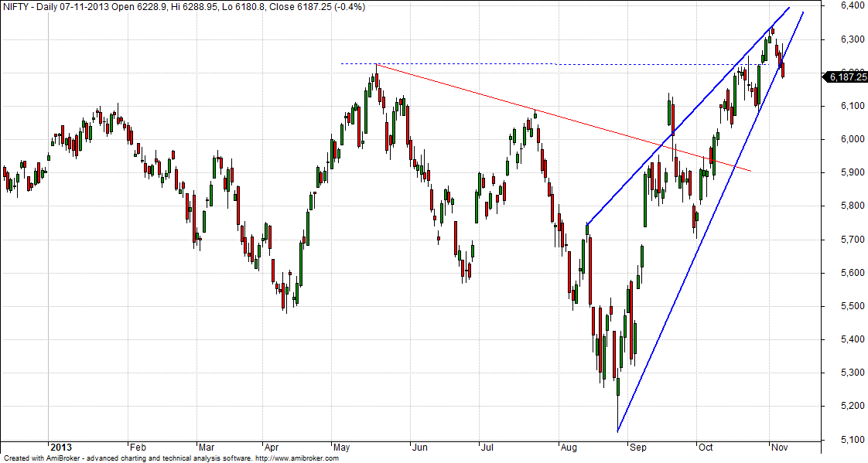Click the amibroker.com URL in the footer
The height and width of the screenshot is (463, 868).
(297, 458)
